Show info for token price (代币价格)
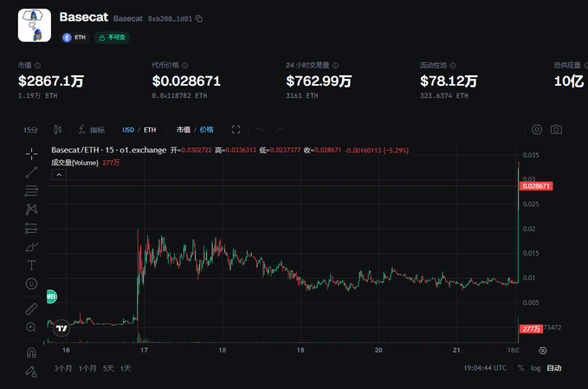Image resolution: width=588 pixels, height=389 pixels. pos(184,65)
